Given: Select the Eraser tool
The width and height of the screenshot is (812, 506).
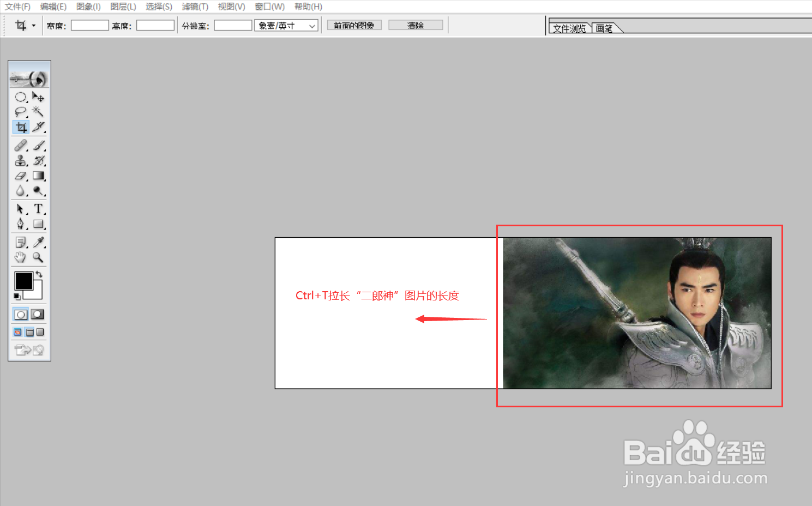Looking at the screenshot, I should 21,176.
